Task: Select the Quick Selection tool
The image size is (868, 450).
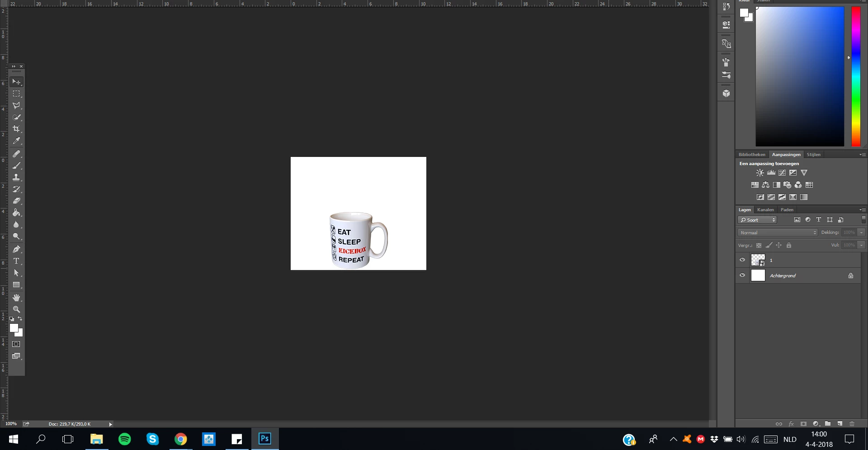Action: click(x=16, y=117)
